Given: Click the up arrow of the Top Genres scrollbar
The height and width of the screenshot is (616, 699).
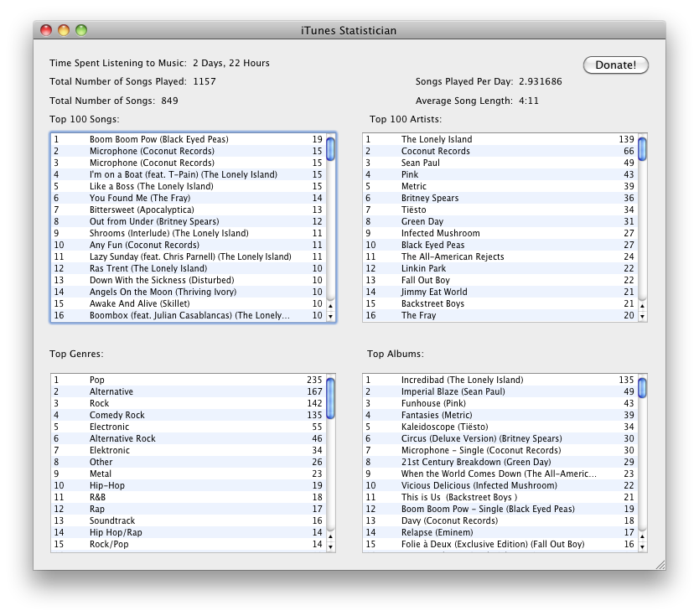Looking at the screenshot, I should 330,536.
